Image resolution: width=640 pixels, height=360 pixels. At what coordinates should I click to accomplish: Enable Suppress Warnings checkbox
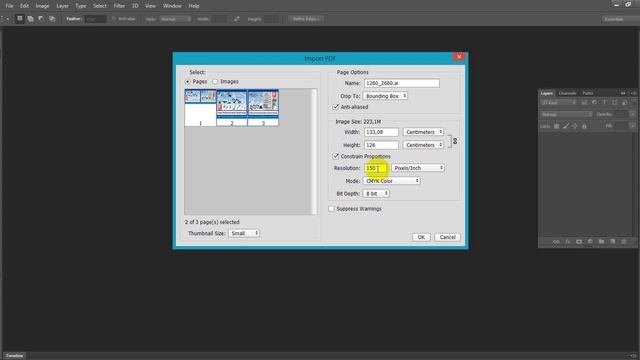[331, 209]
